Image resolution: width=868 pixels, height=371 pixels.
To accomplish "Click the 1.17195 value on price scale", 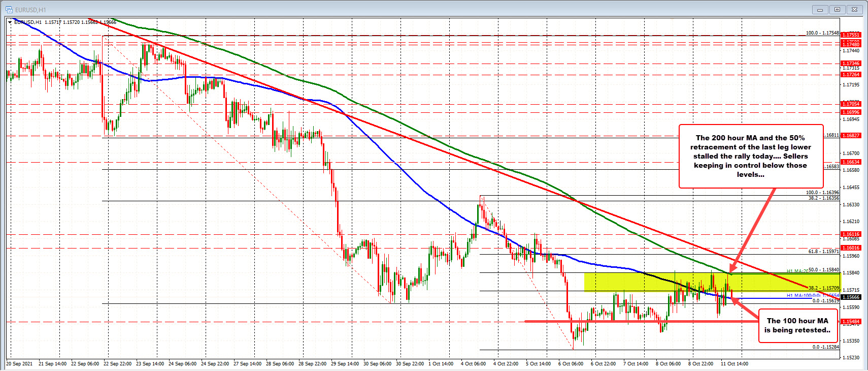I will click(851, 85).
